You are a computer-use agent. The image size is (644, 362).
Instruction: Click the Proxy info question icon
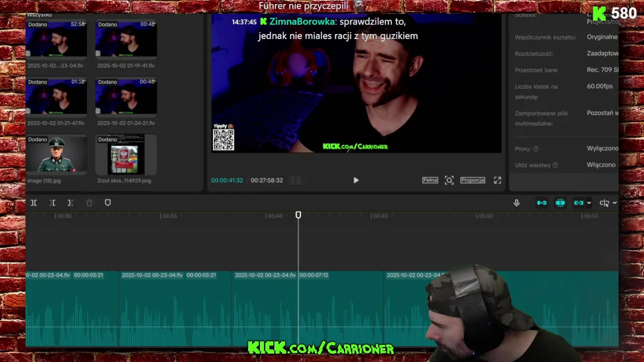(x=536, y=149)
